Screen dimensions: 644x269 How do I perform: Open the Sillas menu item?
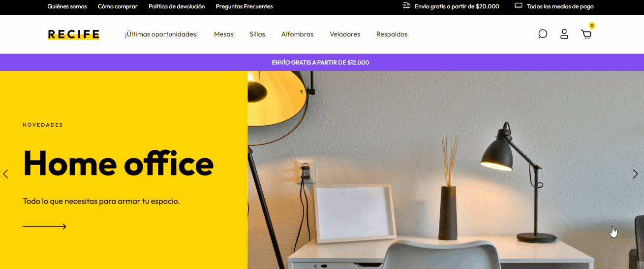tap(257, 34)
